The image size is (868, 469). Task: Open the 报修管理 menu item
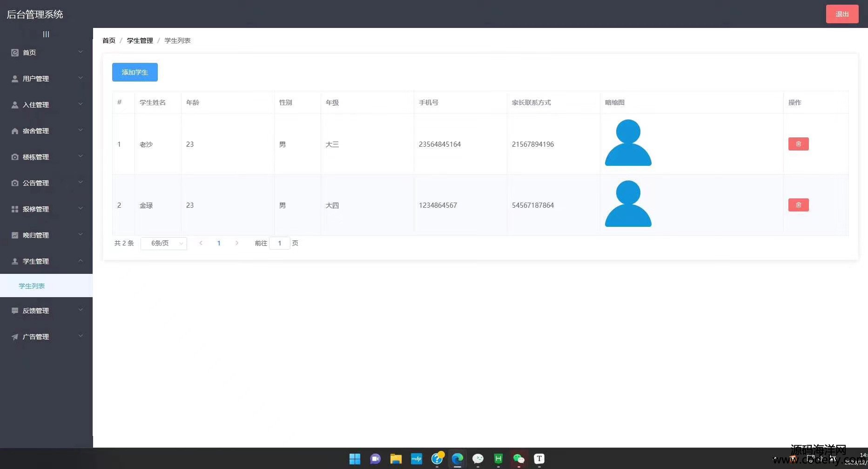click(x=46, y=209)
